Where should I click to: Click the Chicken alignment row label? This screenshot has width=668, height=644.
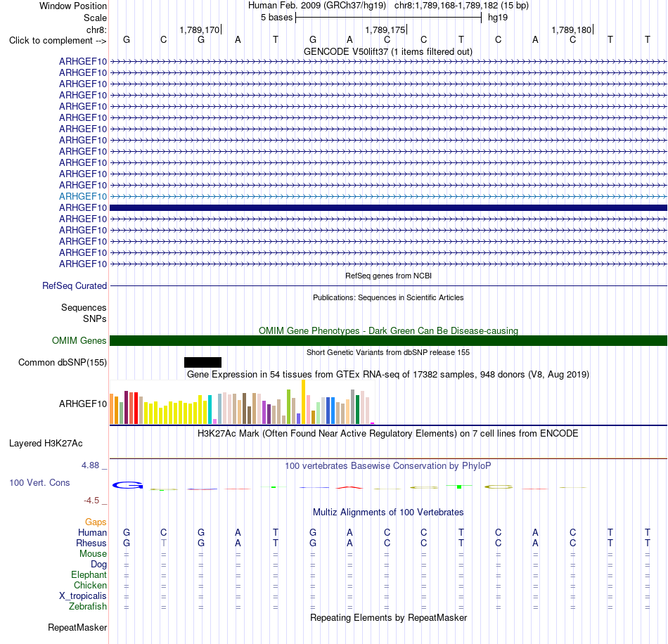pyautogui.click(x=90, y=585)
